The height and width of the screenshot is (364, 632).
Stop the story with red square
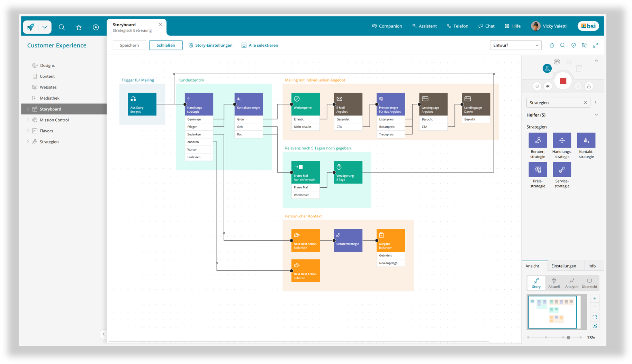click(x=563, y=81)
